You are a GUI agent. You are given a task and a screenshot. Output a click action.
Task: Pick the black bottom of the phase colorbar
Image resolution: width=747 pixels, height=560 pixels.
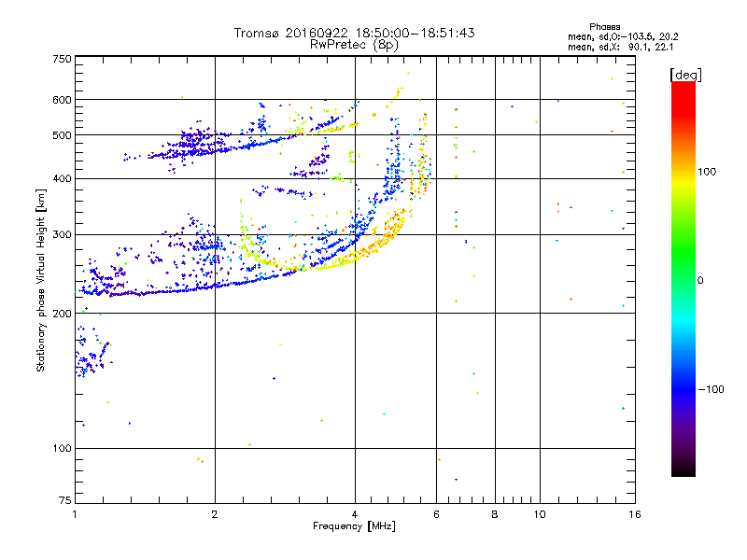(684, 469)
